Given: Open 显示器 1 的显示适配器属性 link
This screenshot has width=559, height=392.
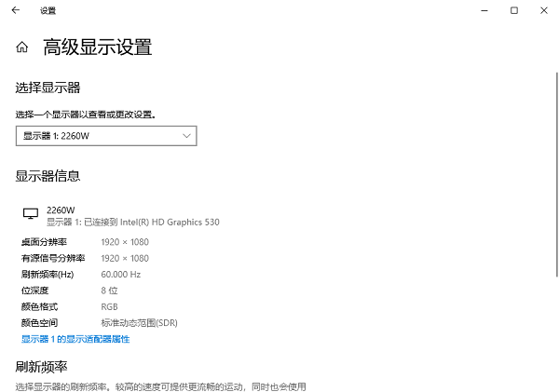Looking at the screenshot, I should [x=75, y=339].
